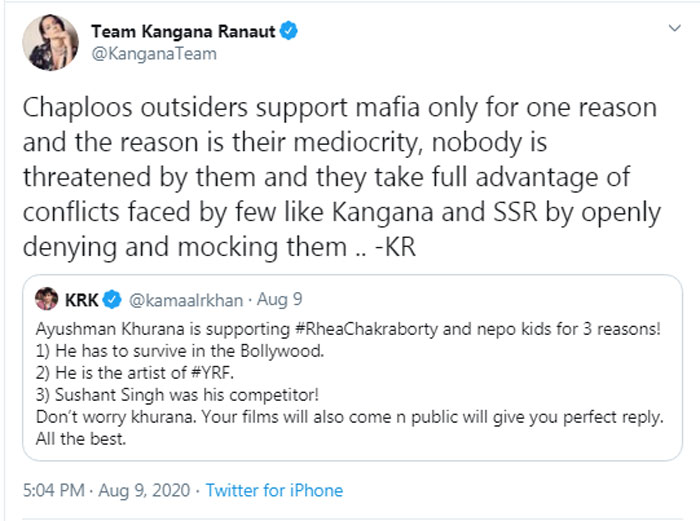Click the Twitter for iPhone source link
Viewport: 700px width, 521px height.
point(274,491)
